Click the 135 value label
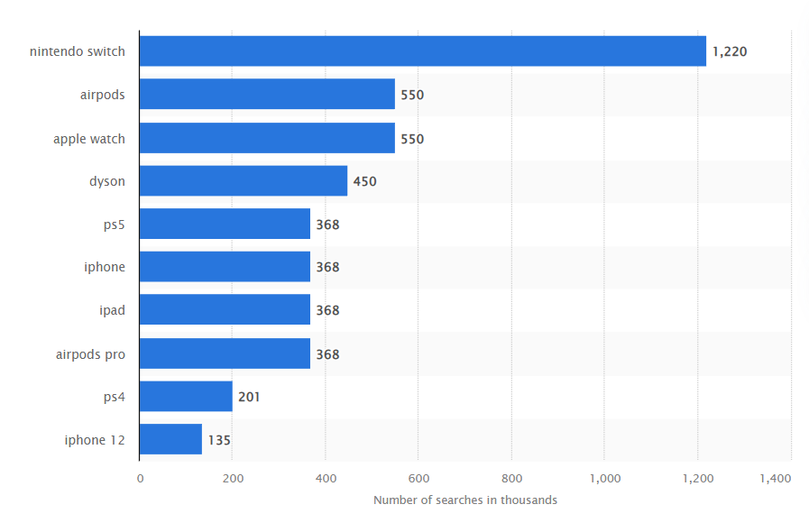Viewport: 809px width, 532px height. pyautogui.click(x=219, y=440)
